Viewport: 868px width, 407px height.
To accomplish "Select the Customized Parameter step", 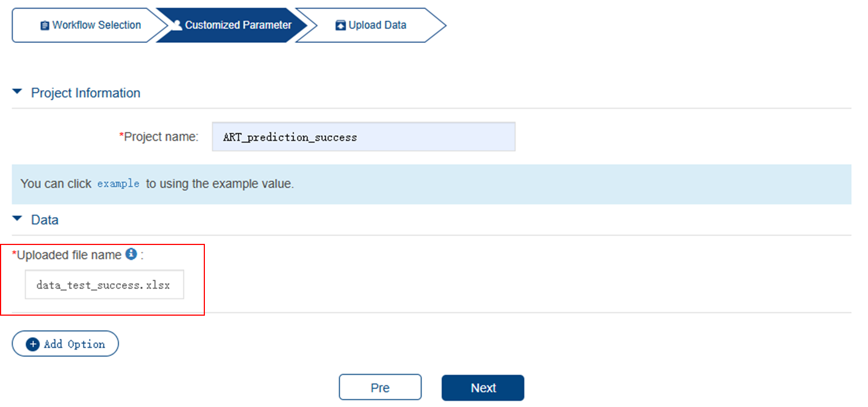I will tap(232, 25).
